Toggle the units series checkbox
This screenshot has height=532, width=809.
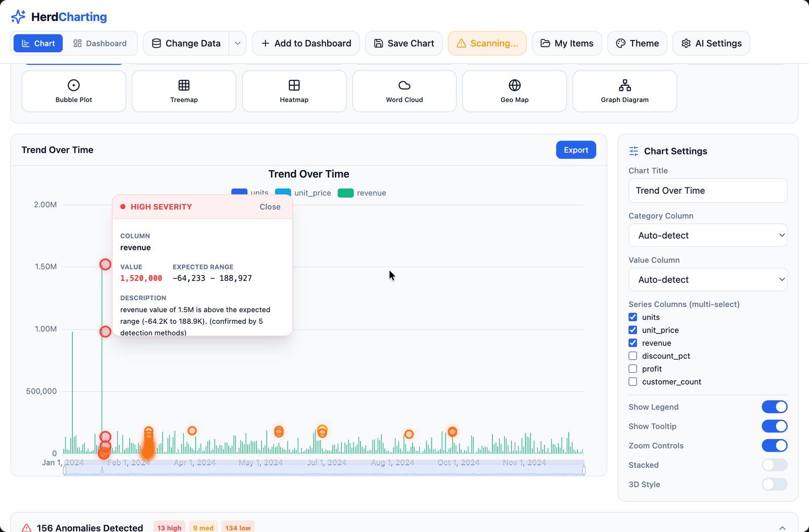(633, 317)
